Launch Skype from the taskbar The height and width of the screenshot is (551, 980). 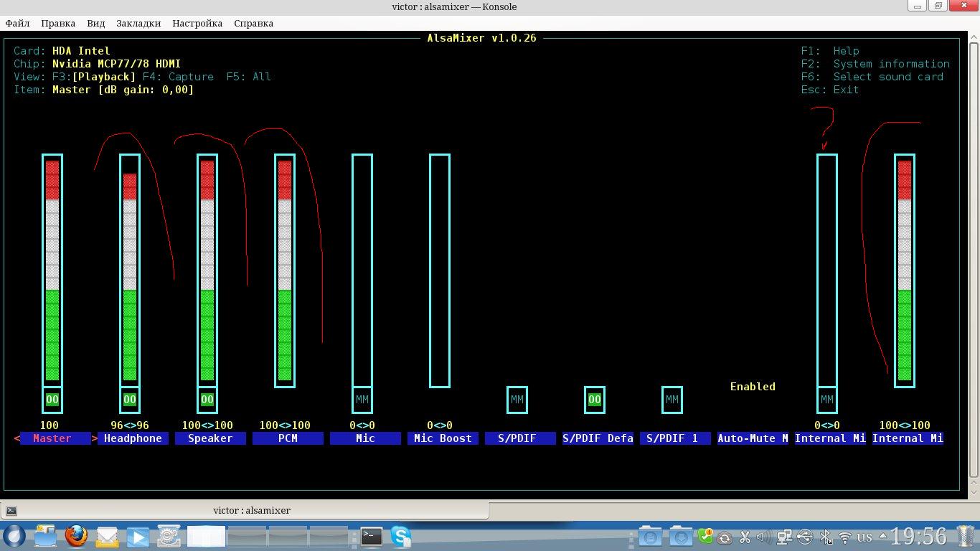(x=401, y=536)
